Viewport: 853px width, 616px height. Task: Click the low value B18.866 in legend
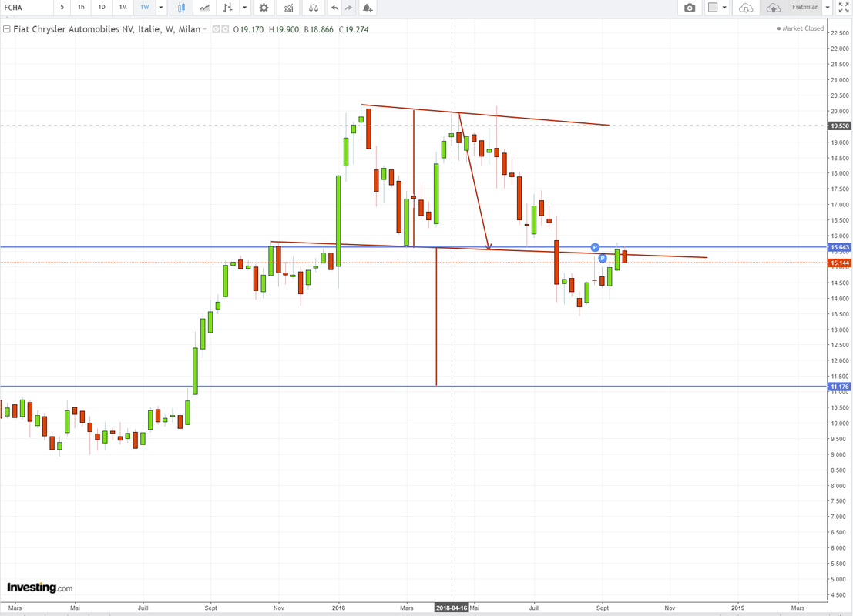[319, 29]
